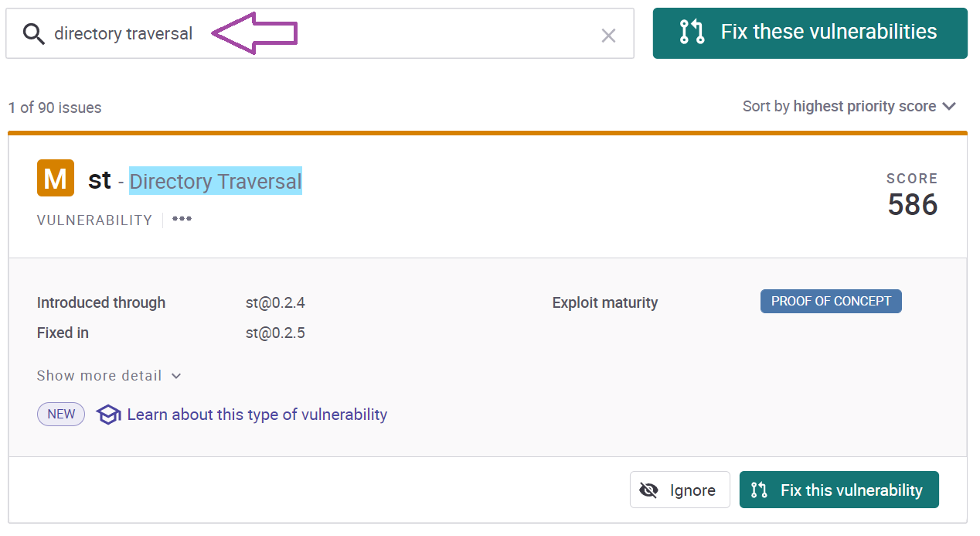Open the Directory Traversal issue title

tap(216, 181)
